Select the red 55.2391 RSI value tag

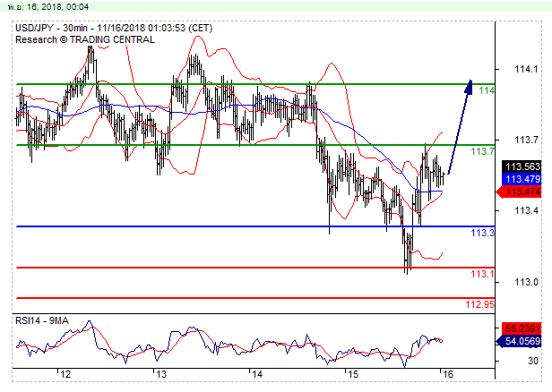point(522,328)
